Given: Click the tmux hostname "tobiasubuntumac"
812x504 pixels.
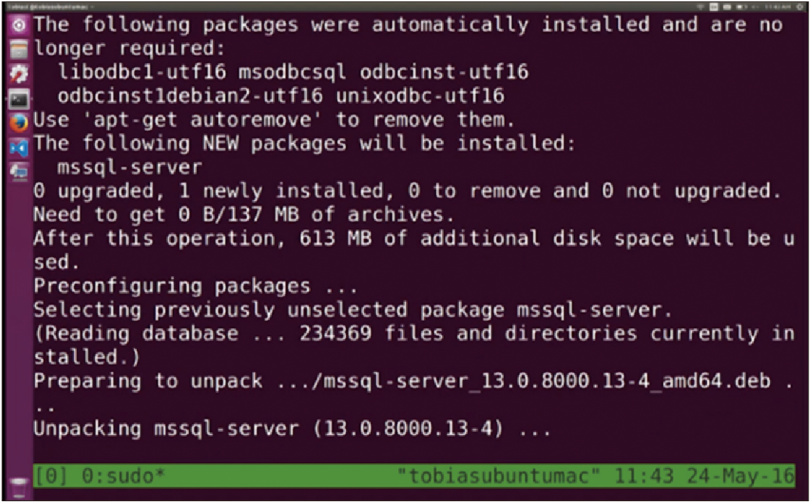Looking at the screenshot, I should (499, 475).
